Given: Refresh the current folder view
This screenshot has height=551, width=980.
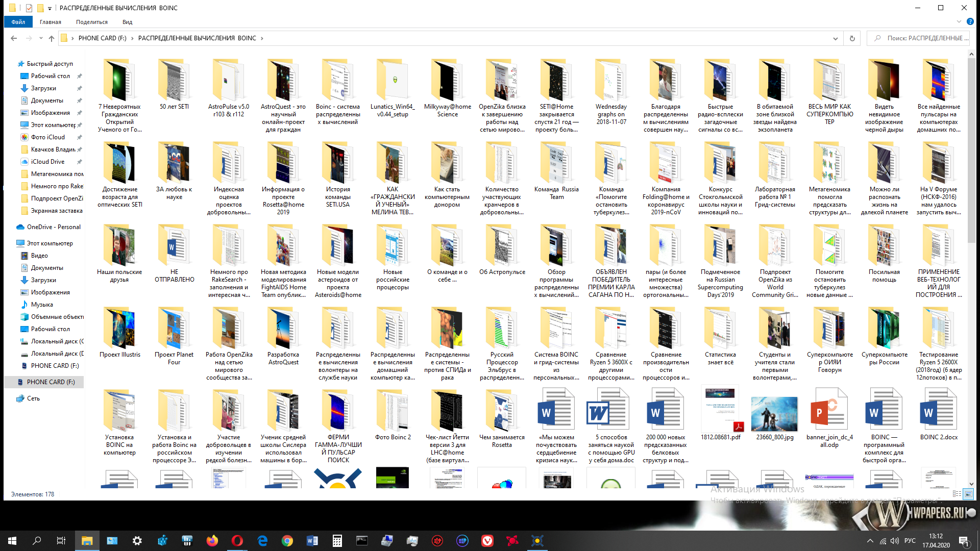Looking at the screenshot, I should [852, 38].
